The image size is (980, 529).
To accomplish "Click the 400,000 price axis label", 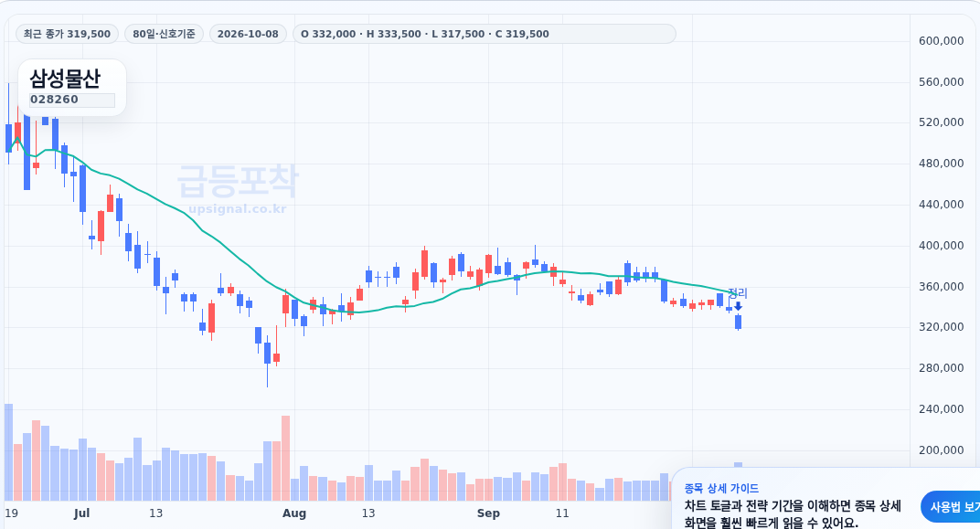I will click(942, 246).
